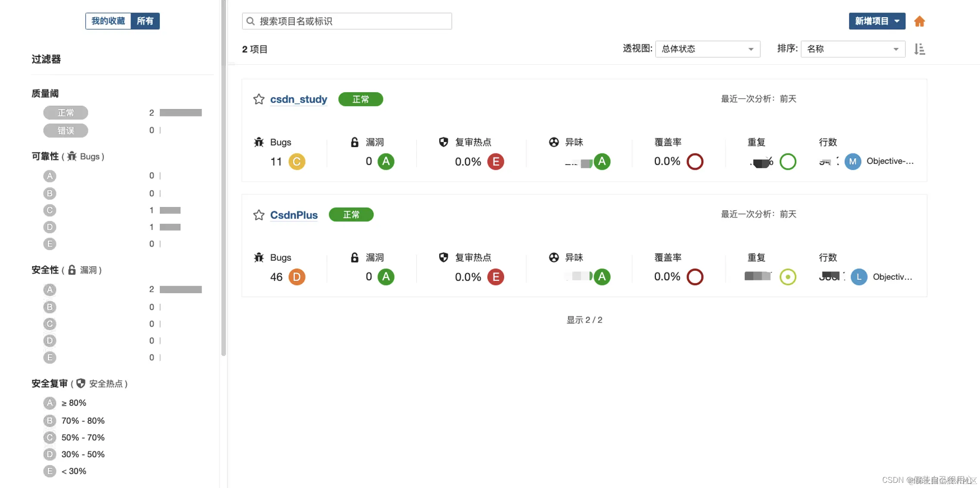Click csdn_study coverage 0.0% value
Screen dimensions: 980x488
click(x=667, y=162)
